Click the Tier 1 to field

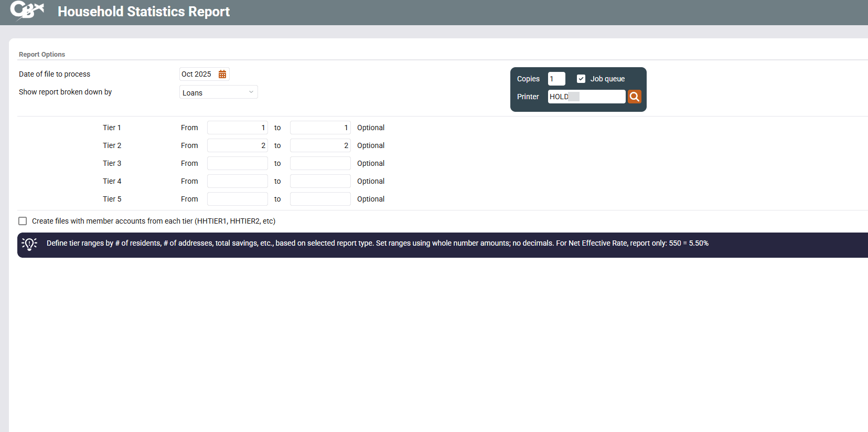click(320, 128)
